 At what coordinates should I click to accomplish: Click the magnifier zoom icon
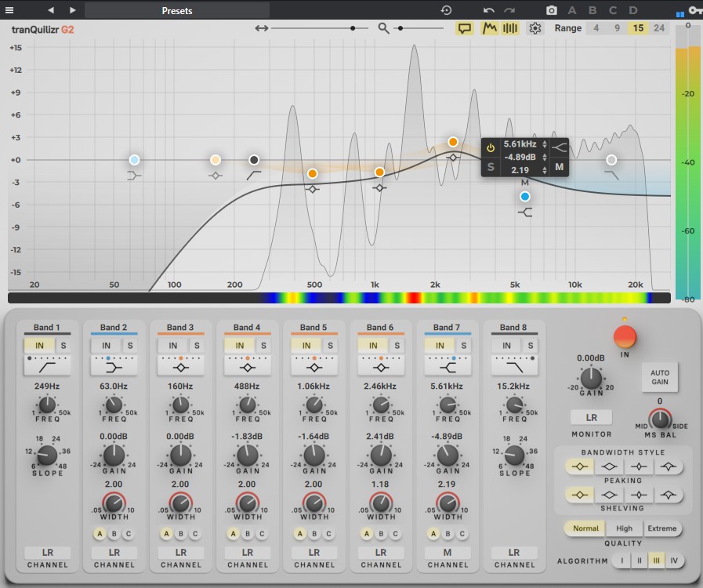pos(383,28)
